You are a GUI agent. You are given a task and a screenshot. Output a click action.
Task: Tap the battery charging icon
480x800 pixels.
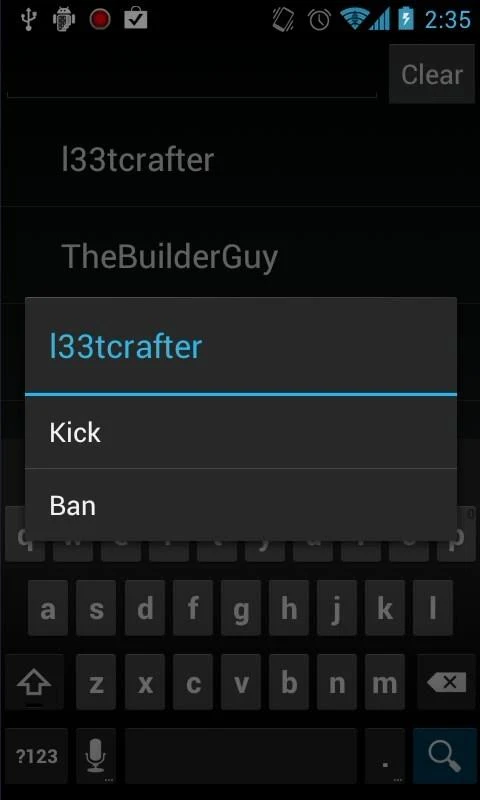pyautogui.click(x=406, y=19)
